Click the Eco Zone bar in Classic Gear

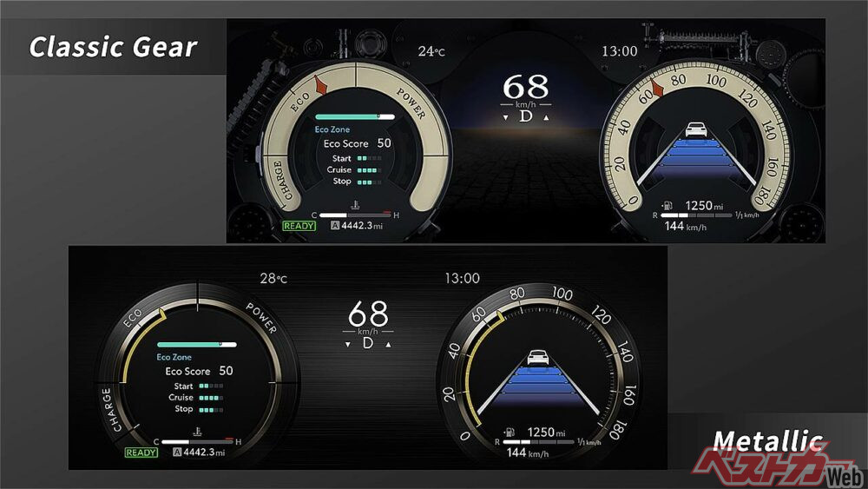coord(354,116)
